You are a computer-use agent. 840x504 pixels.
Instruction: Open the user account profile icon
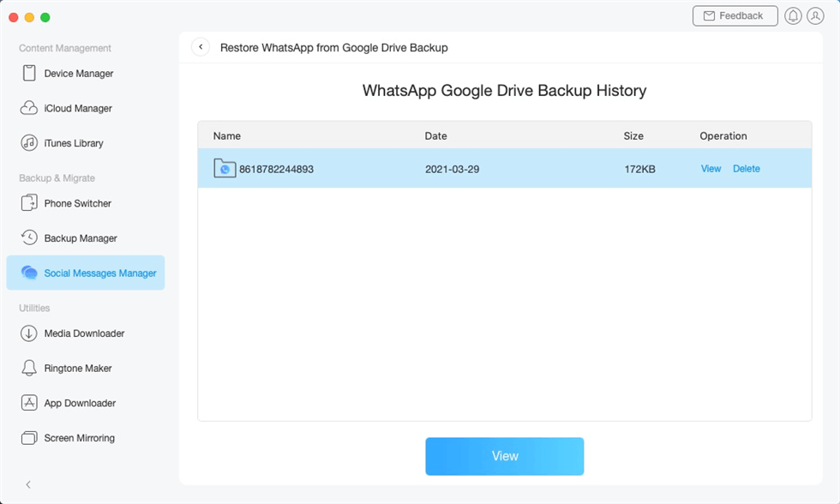[x=816, y=16]
